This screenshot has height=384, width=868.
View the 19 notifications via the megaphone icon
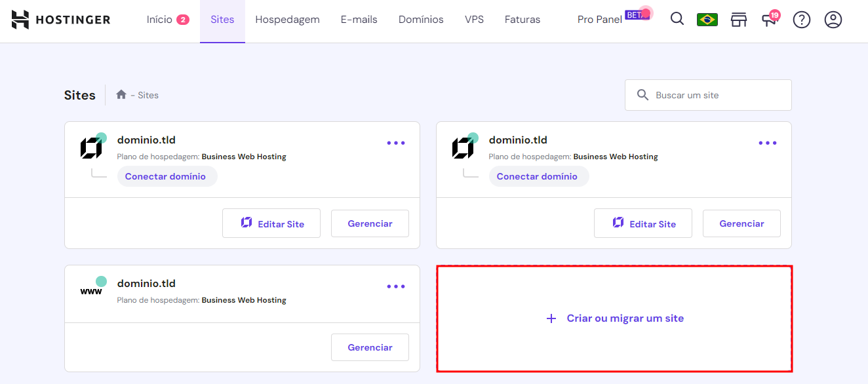pyautogui.click(x=769, y=20)
